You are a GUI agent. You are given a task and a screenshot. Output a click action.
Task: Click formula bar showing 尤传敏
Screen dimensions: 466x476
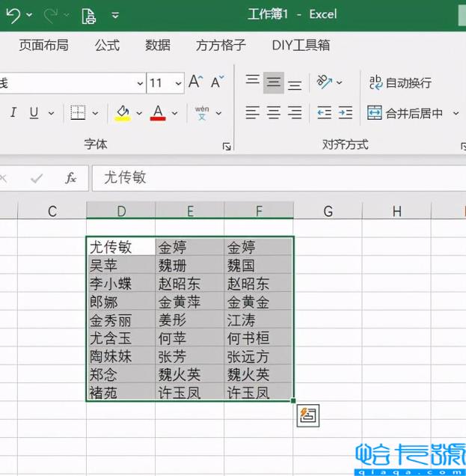click(279, 178)
